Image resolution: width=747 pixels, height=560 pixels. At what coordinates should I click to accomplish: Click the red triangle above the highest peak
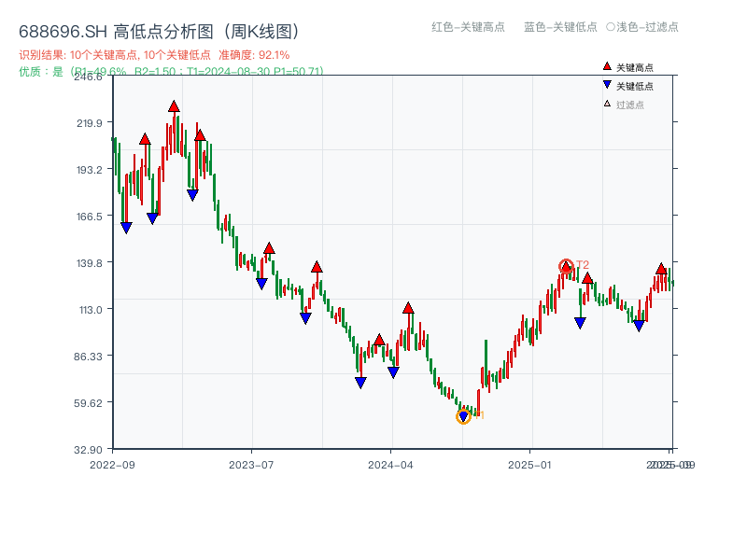(173, 105)
